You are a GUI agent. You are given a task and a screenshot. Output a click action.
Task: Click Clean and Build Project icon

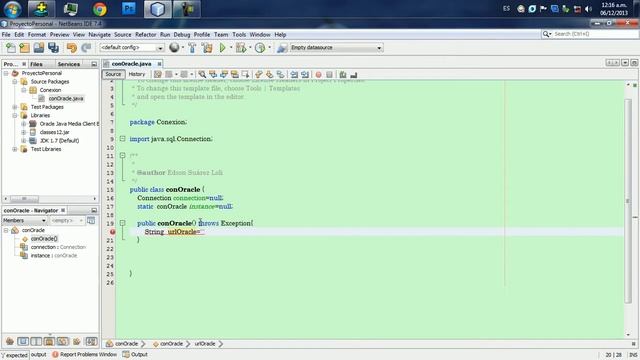click(x=207, y=48)
